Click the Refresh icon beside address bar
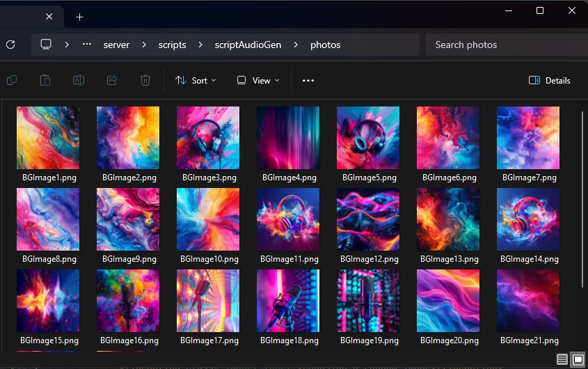Viewport: 588px width, 369px height. [x=10, y=45]
